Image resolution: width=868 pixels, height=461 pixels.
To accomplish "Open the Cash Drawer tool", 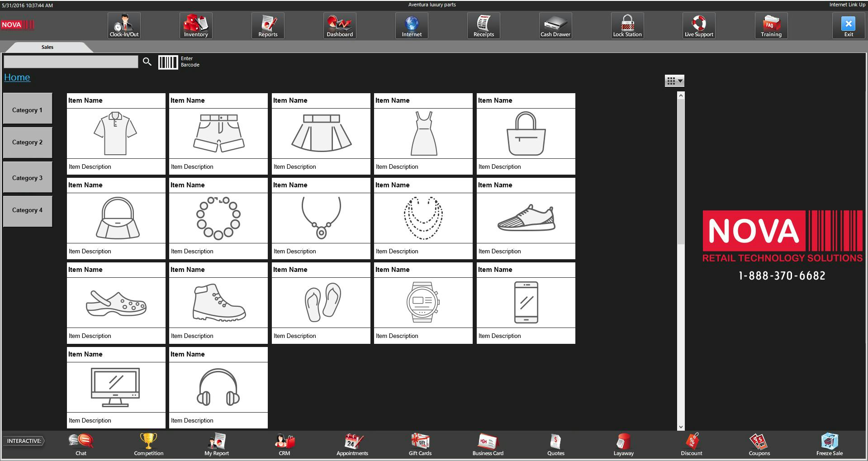I will pyautogui.click(x=555, y=26).
